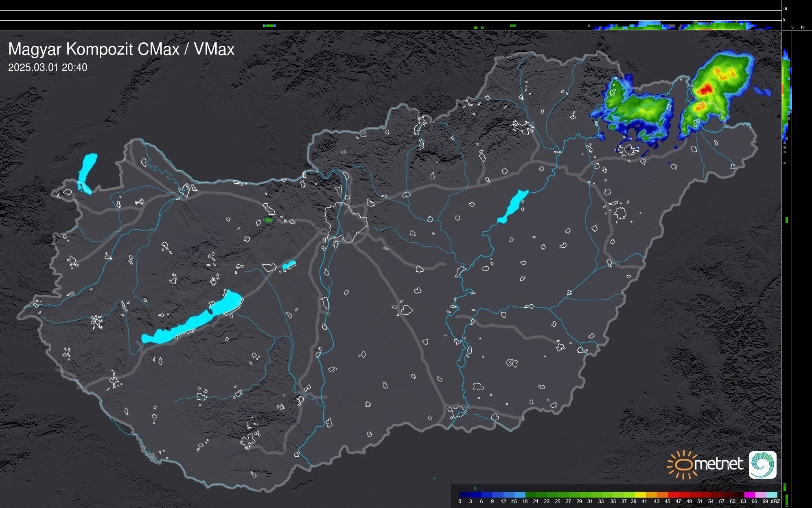This screenshot has height=508, width=812.
Task: Click the magenta 63 dBZ legend swatch
Action: click(x=749, y=495)
